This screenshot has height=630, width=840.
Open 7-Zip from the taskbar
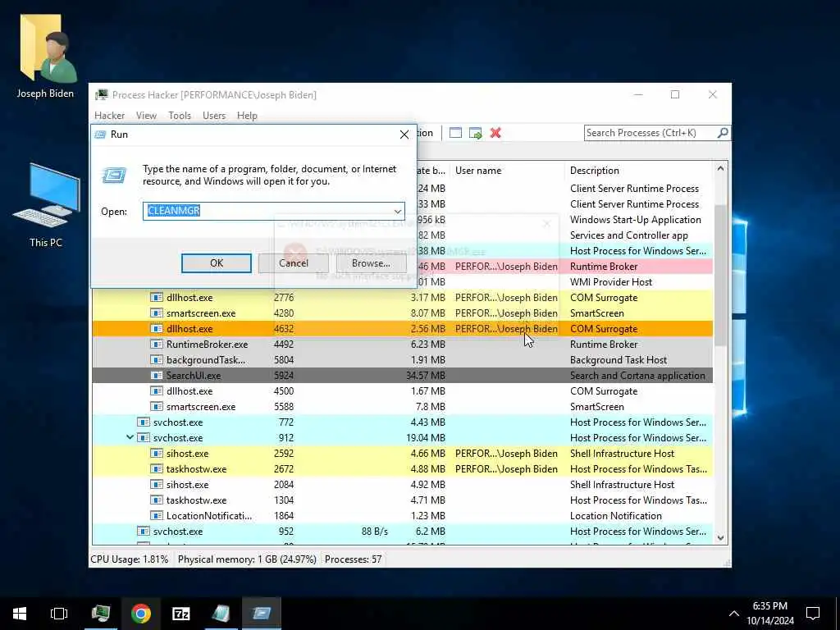coord(181,614)
